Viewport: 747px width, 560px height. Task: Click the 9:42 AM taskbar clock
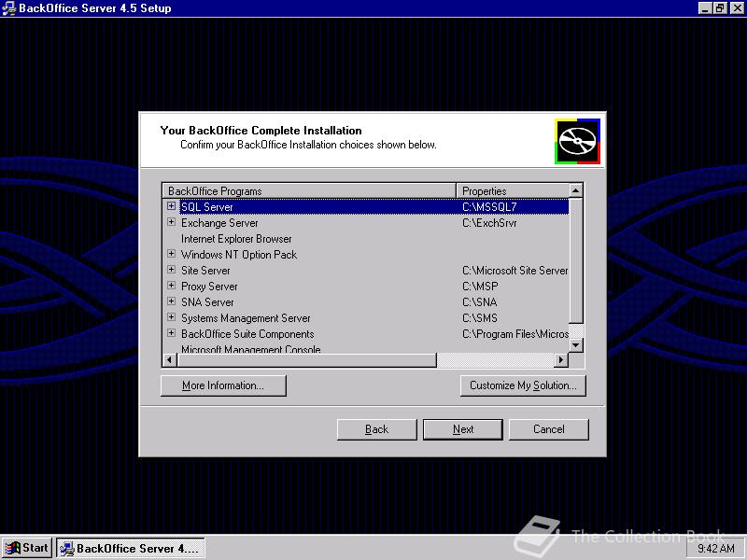[716, 549]
